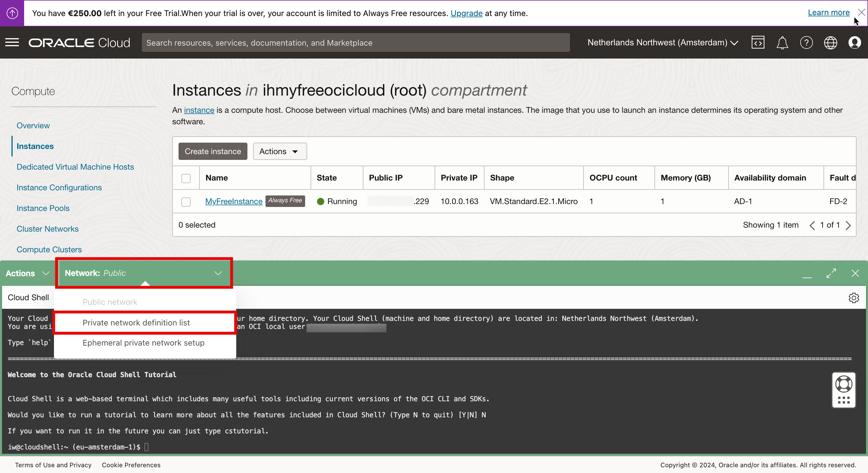Maximize the Cloud Shell panel
Image resolution: width=868 pixels, height=473 pixels.
(x=831, y=273)
